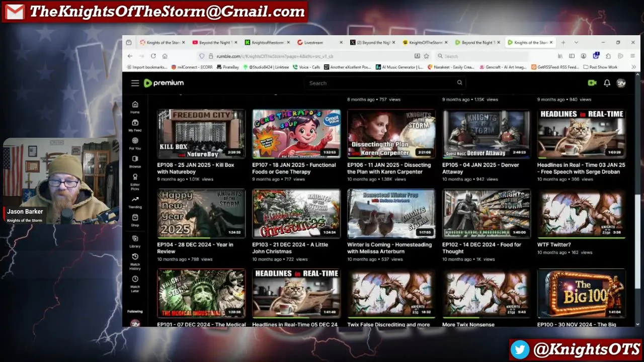Click the Rumble premium logo
The height and width of the screenshot is (362, 644).
164,83
